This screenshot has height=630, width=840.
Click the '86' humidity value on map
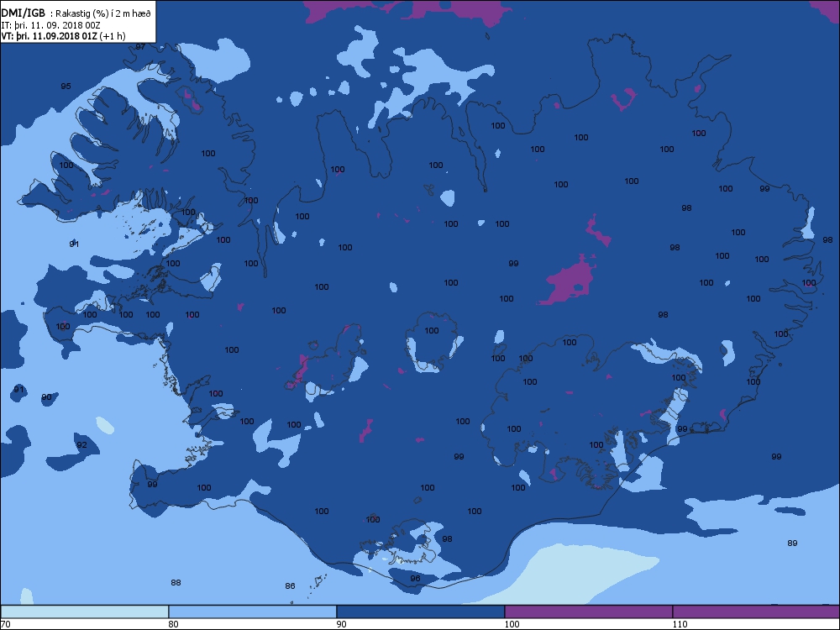[x=290, y=586]
